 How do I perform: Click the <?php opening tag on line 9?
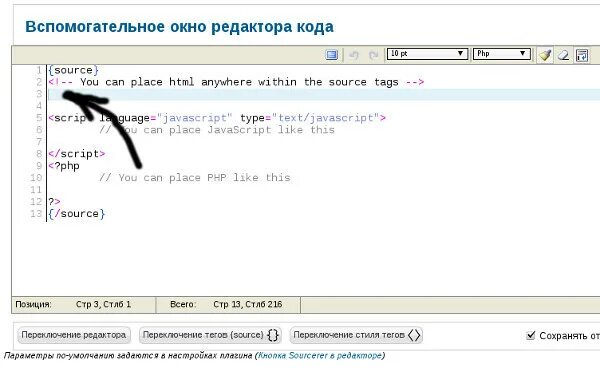64,166
